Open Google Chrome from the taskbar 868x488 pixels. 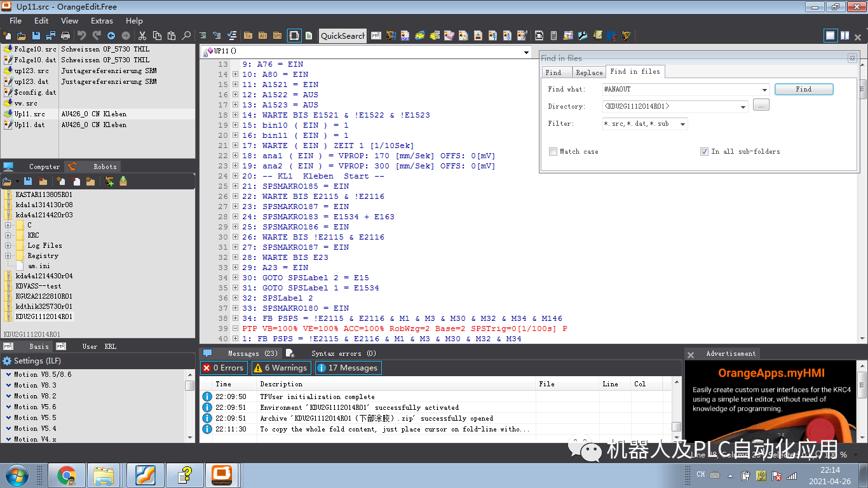pyautogui.click(x=67, y=475)
